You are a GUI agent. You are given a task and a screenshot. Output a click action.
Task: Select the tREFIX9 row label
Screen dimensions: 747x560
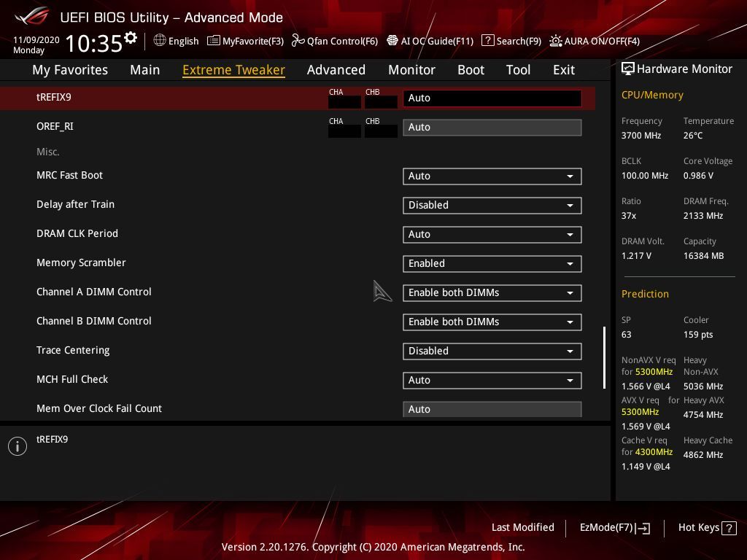(54, 97)
